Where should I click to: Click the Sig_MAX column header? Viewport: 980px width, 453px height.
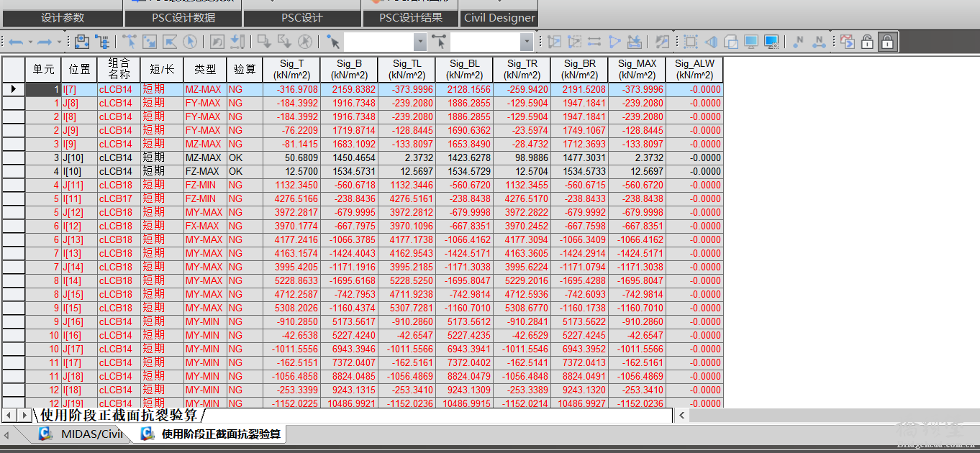[x=637, y=70]
